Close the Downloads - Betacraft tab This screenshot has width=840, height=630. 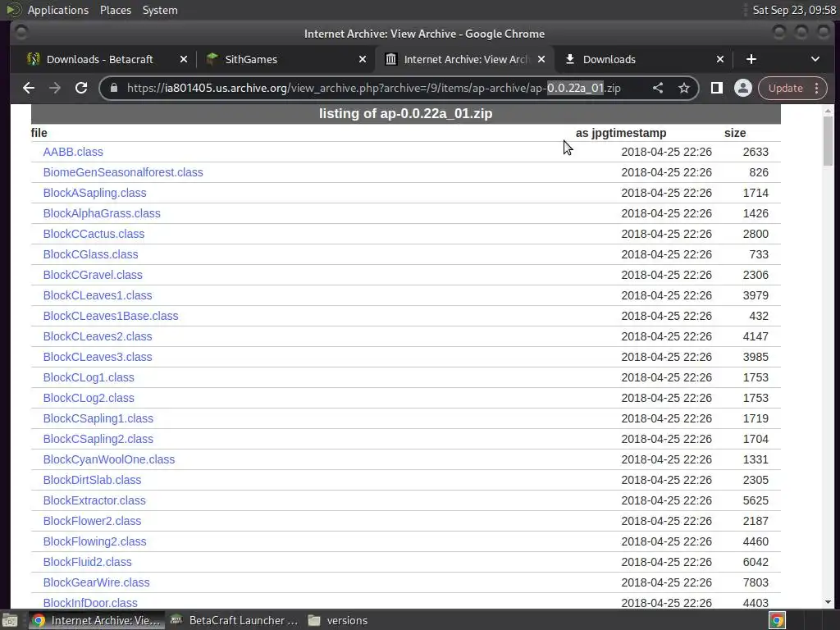[x=183, y=59]
